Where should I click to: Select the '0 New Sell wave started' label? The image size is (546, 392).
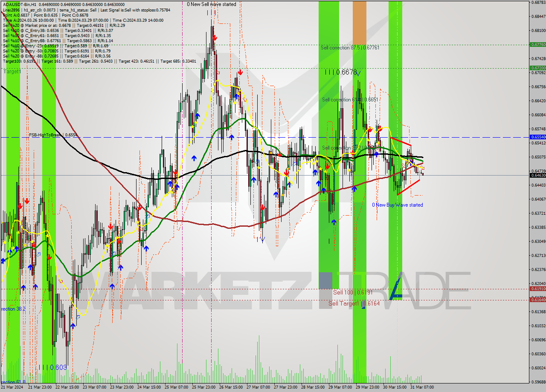[x=212, y=4]
